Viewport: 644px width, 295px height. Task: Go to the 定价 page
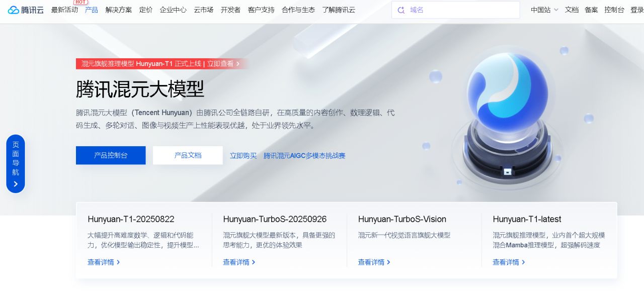pyautogui.click(x=146, y=10)
